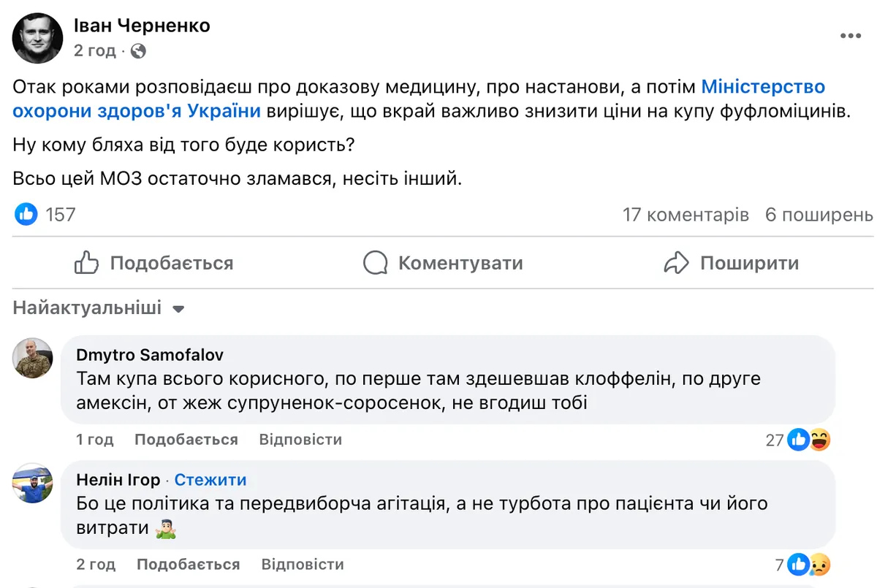877x588 pixels.
Task: Open the three-dot post options menu
Action: coord(851,36)
